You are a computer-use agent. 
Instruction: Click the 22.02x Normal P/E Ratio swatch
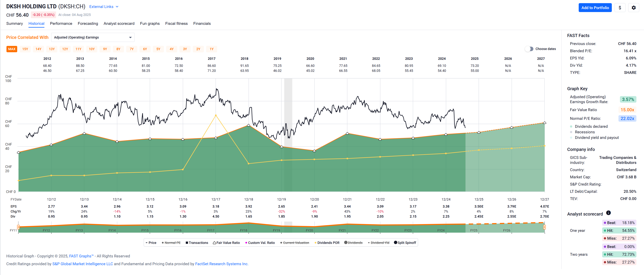pyautogui.click(x=627, y=118)
